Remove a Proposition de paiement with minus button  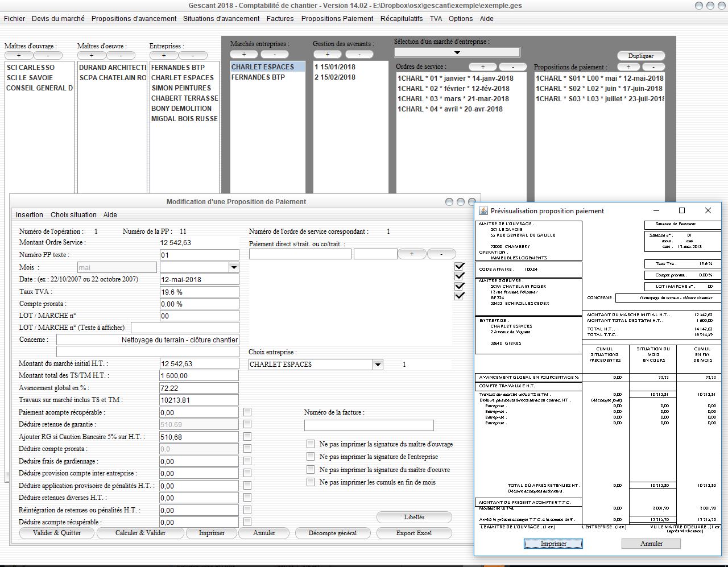pos(653,67)
